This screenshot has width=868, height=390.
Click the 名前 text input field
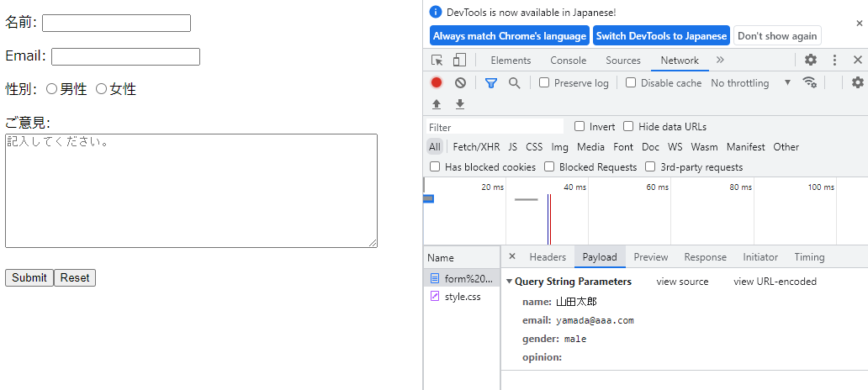pyautogui.click(x=116, y=24)
